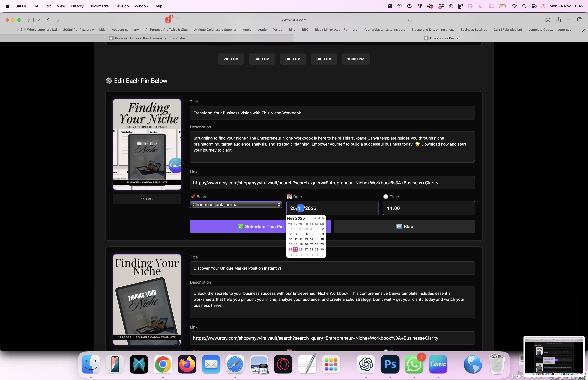Viewport: 588px width, 380px height.
Task: Click the Share icon in Safari toolbar
Action: [x=558, y=20]
